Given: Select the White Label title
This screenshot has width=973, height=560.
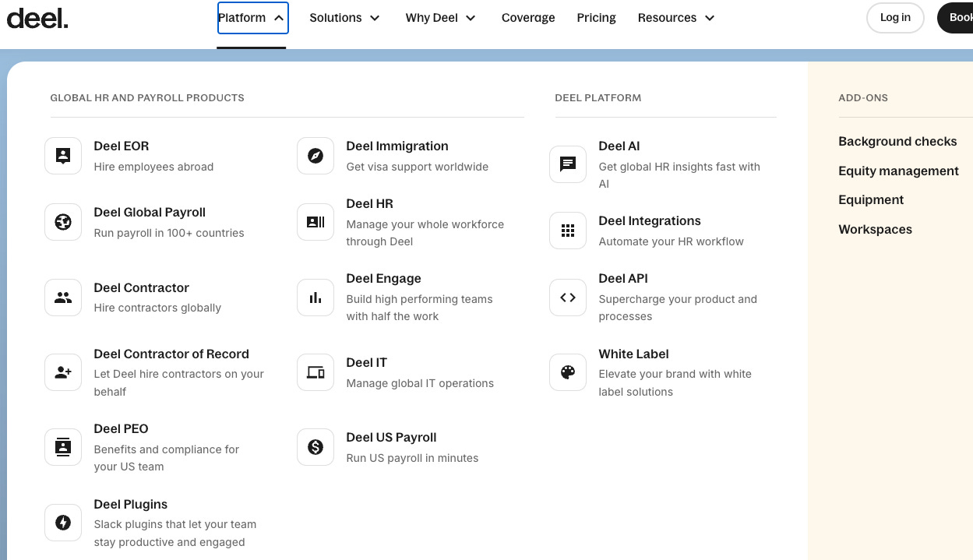Looking at the screenshot, I should [x=633, y=354].
